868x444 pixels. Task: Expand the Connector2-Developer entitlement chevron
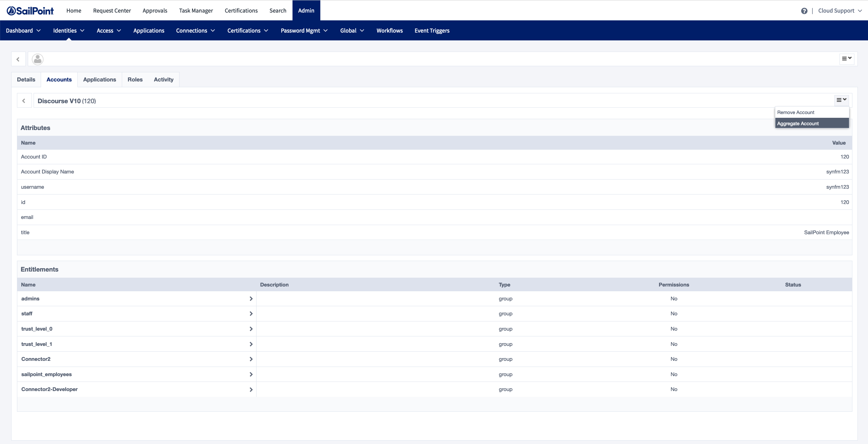251,389
